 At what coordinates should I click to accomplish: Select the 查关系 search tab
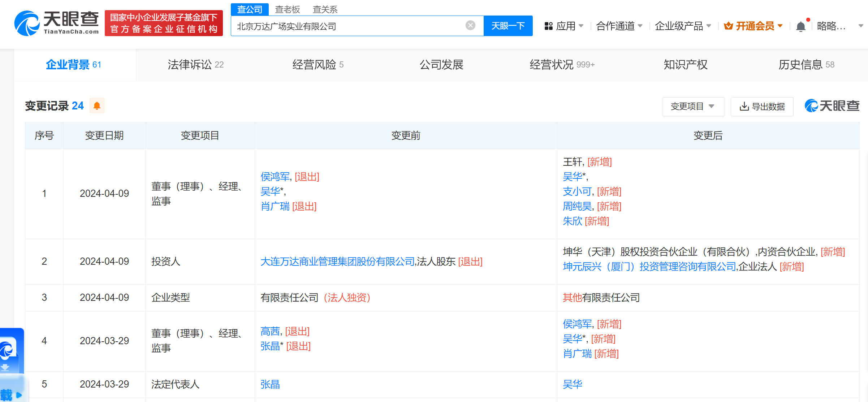click(325, 9)
